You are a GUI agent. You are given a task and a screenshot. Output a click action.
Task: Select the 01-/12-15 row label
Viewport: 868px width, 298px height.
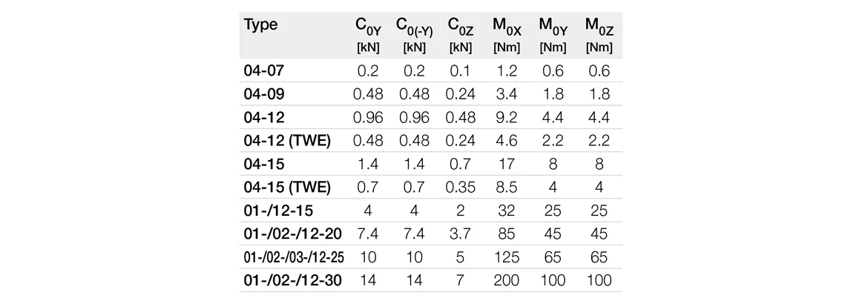278,211
